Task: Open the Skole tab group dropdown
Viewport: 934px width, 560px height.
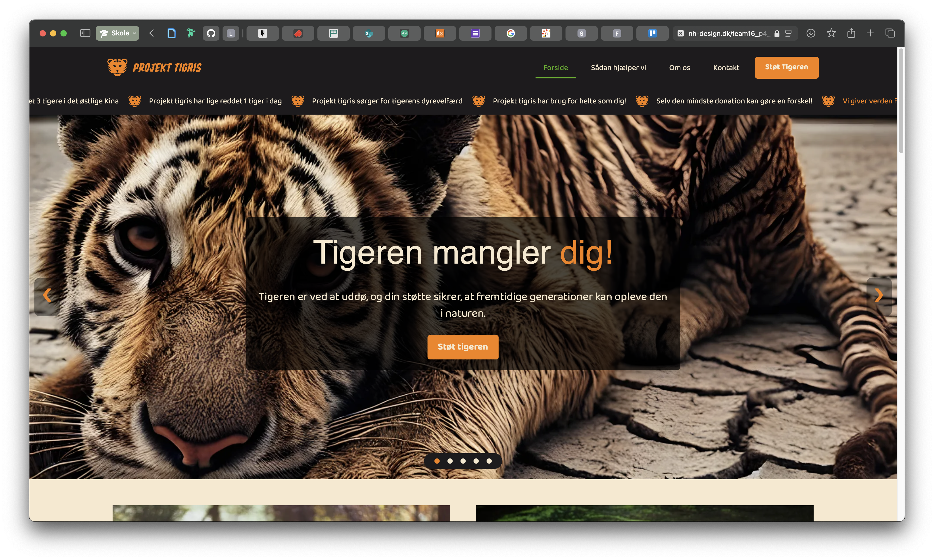Action: pos(117,33)
